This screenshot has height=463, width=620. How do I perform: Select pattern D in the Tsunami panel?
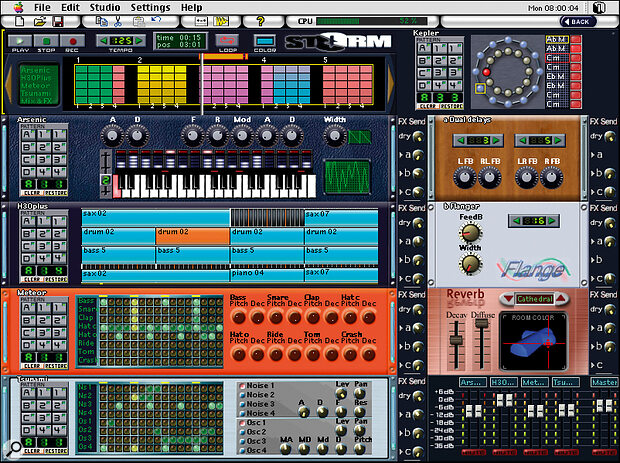click(28, 430)
